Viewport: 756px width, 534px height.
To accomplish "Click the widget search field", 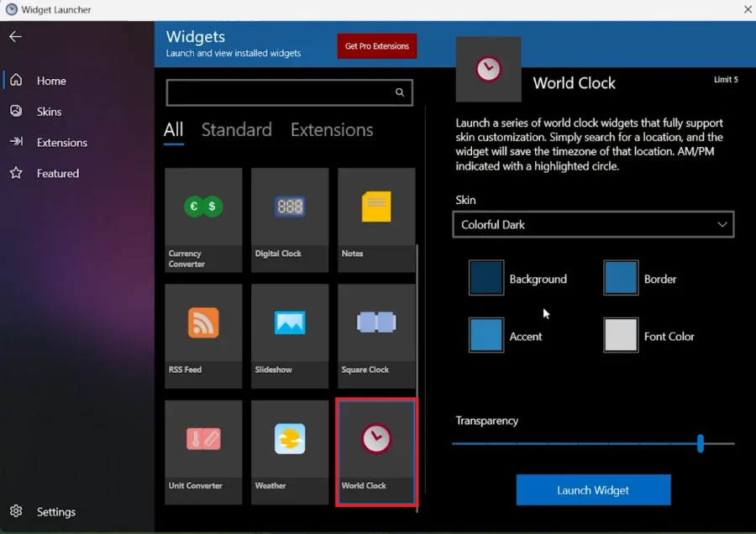I will pos(289,92).
